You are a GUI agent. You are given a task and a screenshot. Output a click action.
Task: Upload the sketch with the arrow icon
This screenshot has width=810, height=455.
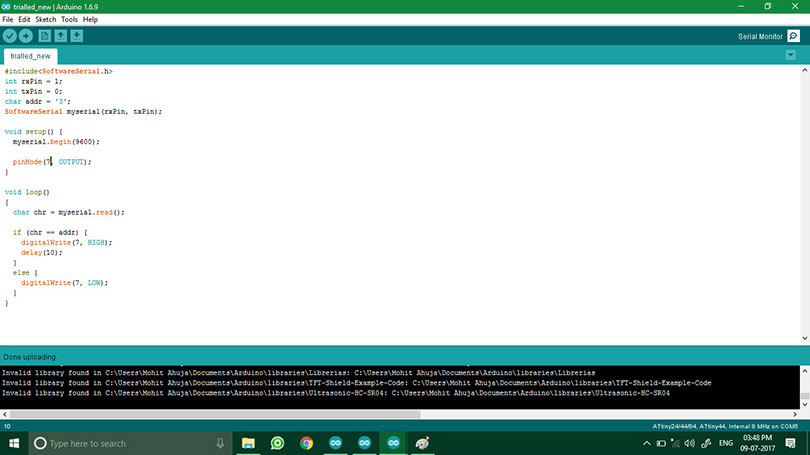(x=26, y=36)
